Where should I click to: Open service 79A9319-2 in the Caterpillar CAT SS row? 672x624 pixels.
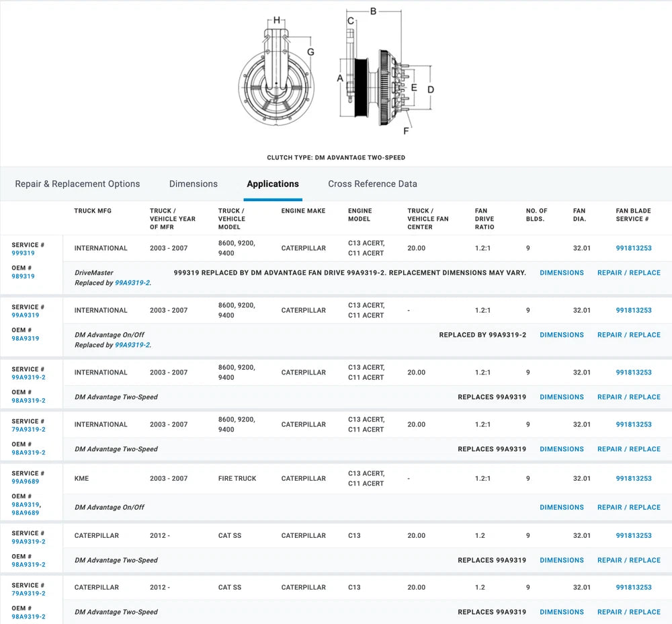[x=28, y=594]
